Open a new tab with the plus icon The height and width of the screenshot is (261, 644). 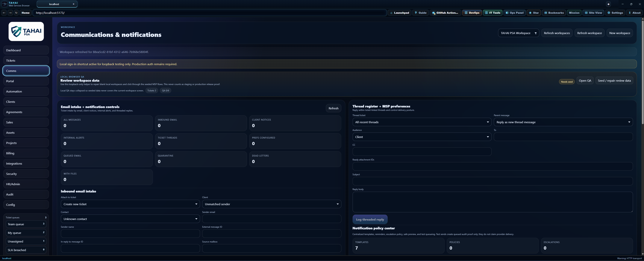tap(608, 4)
